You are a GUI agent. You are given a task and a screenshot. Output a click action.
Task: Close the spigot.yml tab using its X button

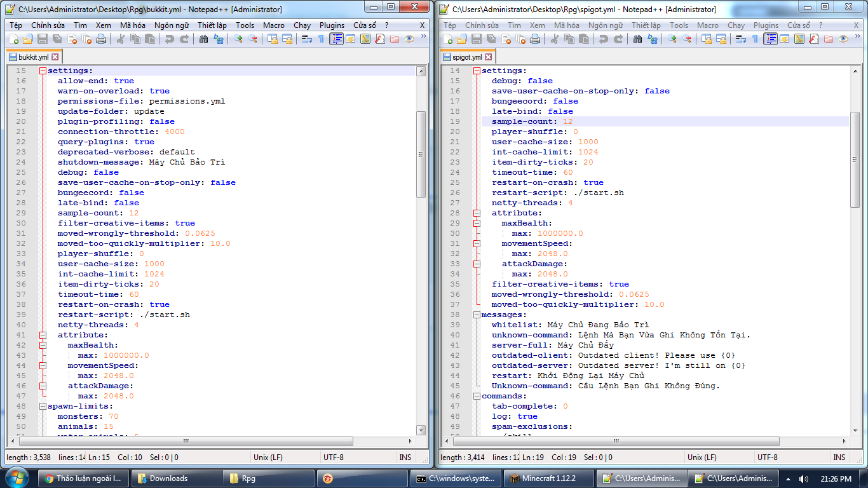point(489,57)
